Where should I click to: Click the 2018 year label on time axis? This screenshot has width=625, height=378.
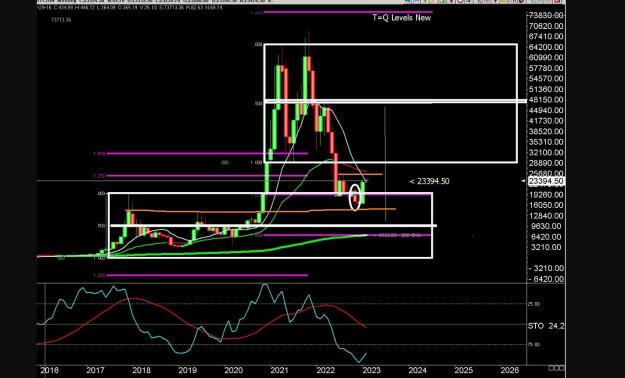click(142, 370)
